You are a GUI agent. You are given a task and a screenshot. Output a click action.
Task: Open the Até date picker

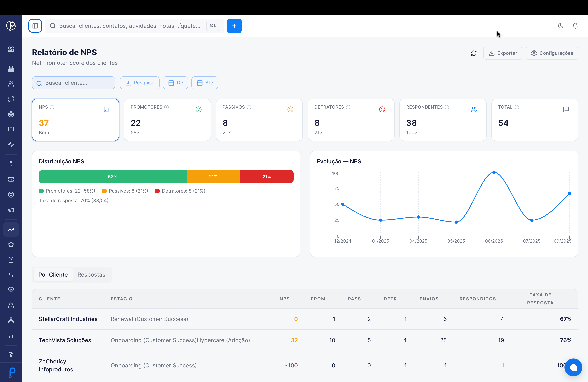(x=205, y=83)
